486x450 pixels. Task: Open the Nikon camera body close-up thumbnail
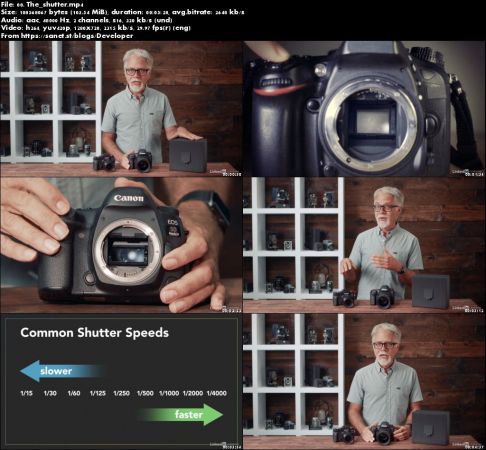(x=364, y=109)
